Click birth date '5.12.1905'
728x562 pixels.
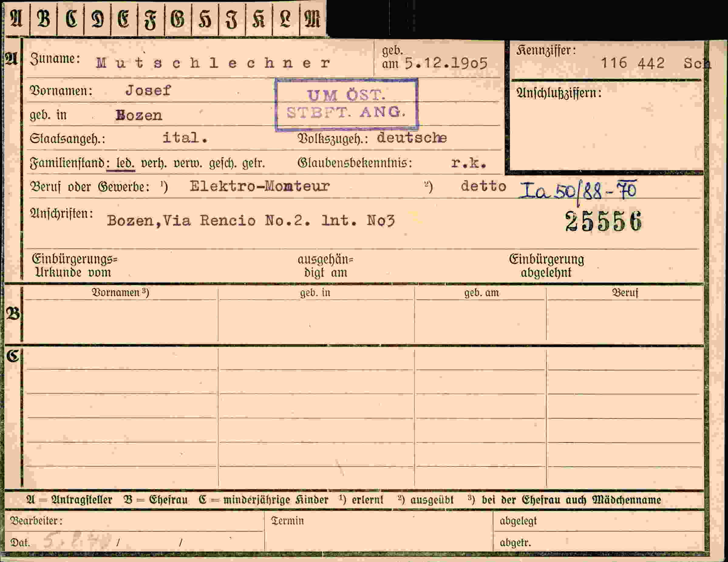[446, 63]
